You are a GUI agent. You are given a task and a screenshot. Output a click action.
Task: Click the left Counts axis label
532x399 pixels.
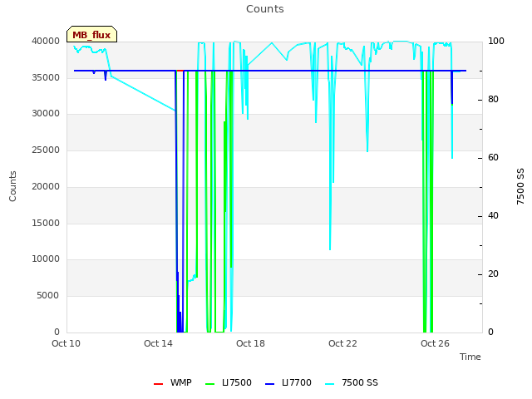12,186
